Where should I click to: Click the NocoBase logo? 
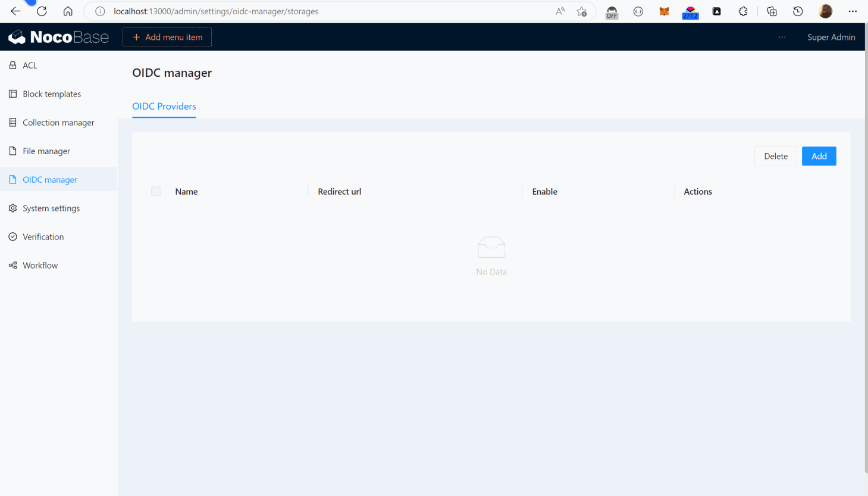[x=58, y=36]
